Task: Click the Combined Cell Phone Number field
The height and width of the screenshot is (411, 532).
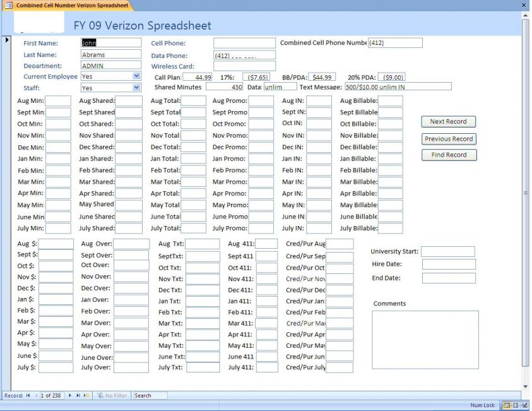Action: pyautogui.click(x=395, y=43)
